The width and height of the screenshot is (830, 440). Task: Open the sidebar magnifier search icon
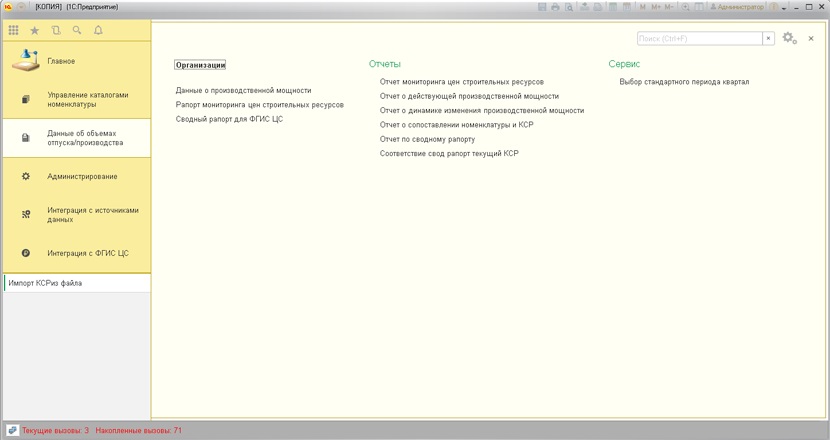[x=77, y=30]
